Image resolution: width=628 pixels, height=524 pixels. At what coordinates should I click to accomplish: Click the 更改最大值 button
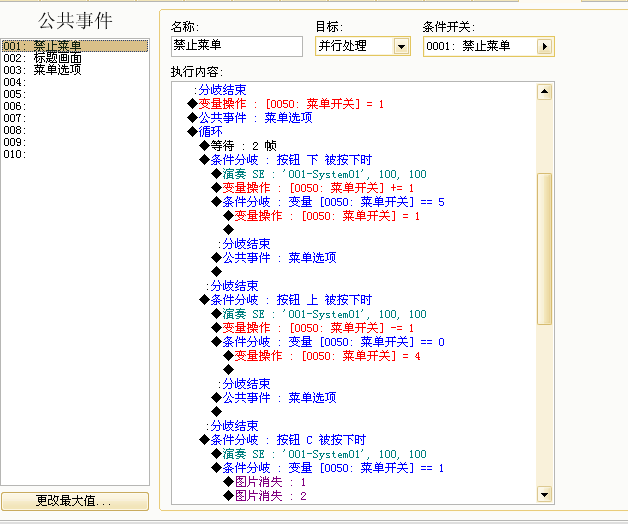tap(75, 501)
